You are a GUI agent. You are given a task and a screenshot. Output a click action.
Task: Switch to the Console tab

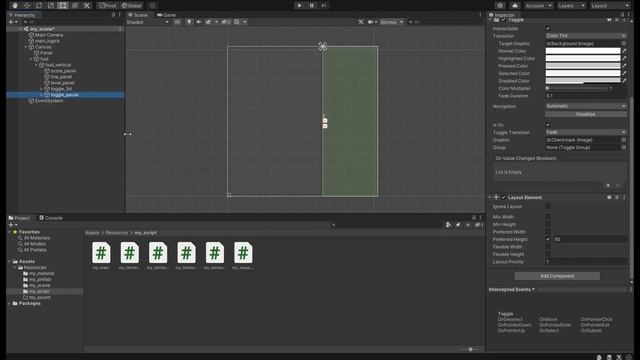click(x=51, y=218)
